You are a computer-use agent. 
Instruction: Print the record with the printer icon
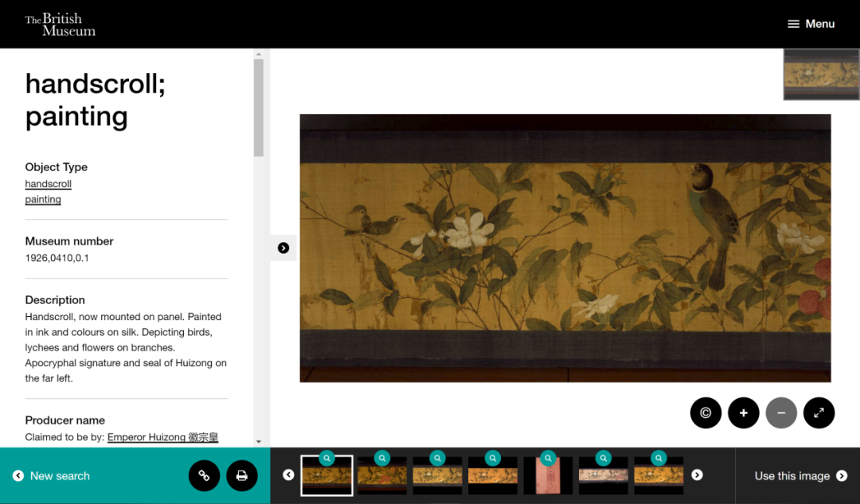242,476
